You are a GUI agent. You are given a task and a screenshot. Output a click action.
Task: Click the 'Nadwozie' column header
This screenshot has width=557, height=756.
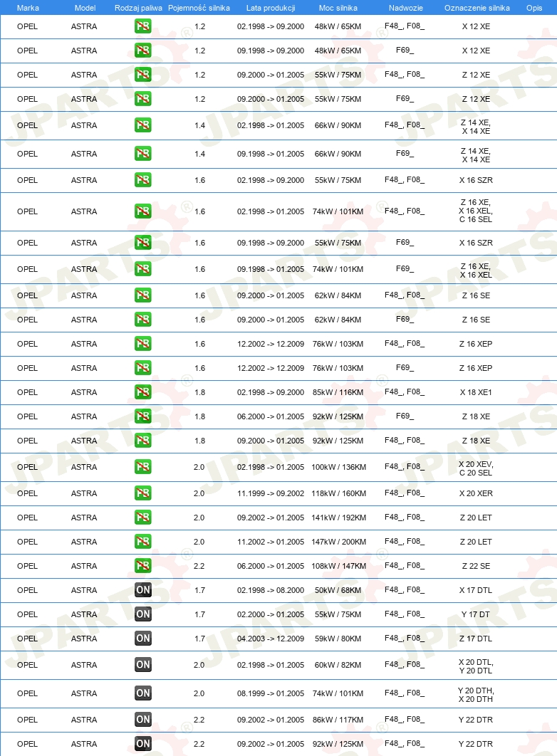(405, 8)
